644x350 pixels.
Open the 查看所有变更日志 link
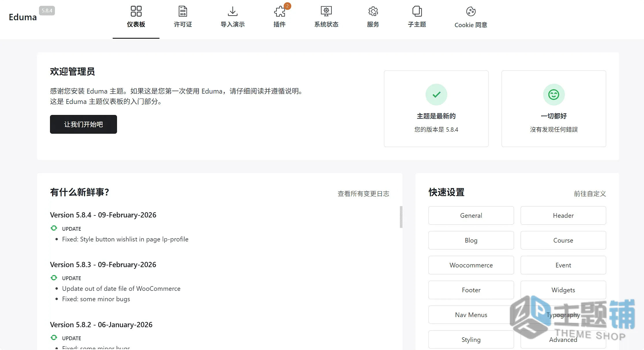pos(363,193)
